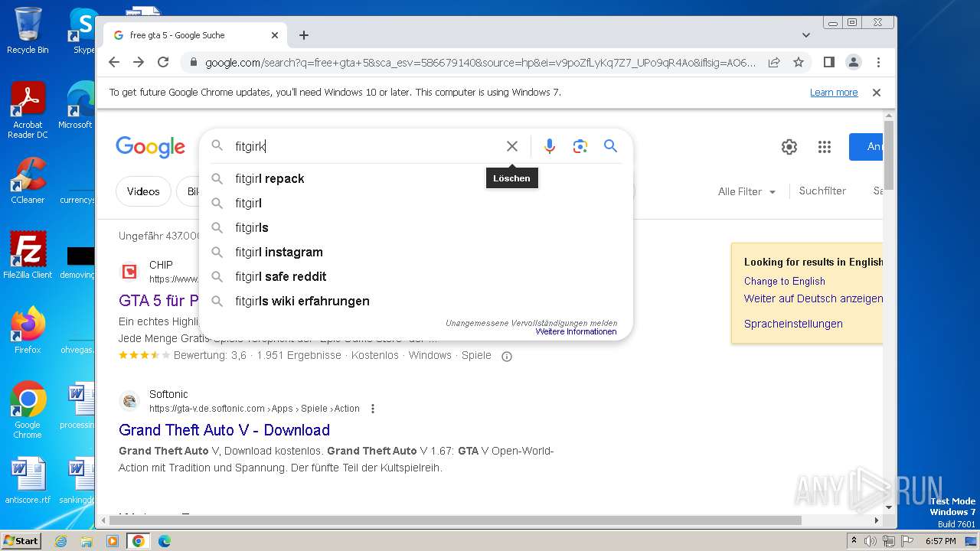Open Google Chrome desktop shortcut
Image resolution: width=980 pixels, height=551 pixels.
(28, 410)
